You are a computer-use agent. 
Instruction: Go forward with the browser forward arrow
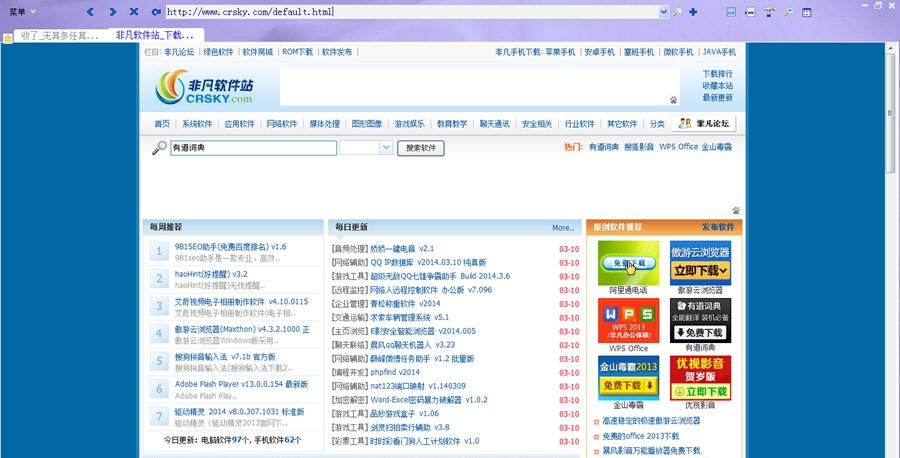click(x=112, y=11)
